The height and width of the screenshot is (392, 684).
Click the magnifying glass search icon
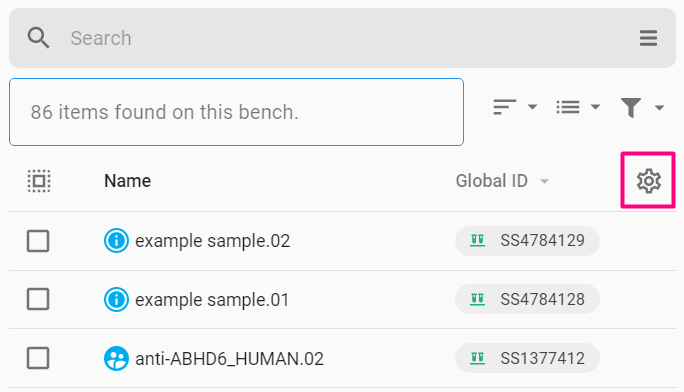click(x=38, y=38)
